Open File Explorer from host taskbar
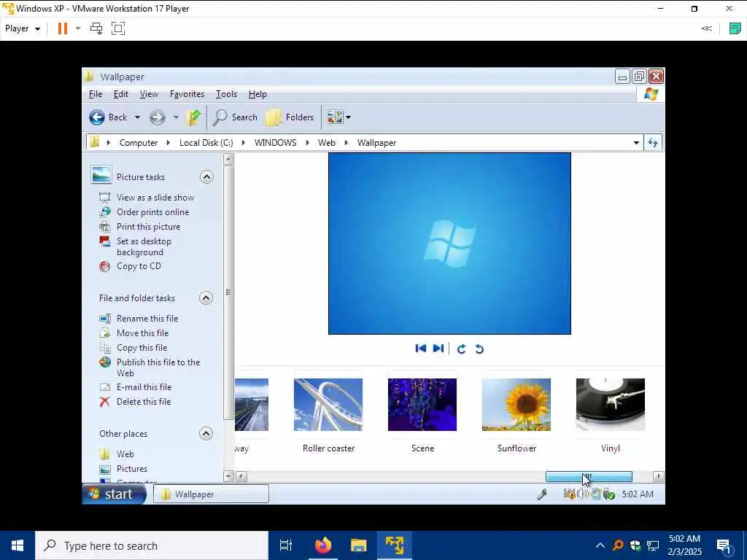747x560 pixels. 359,545
